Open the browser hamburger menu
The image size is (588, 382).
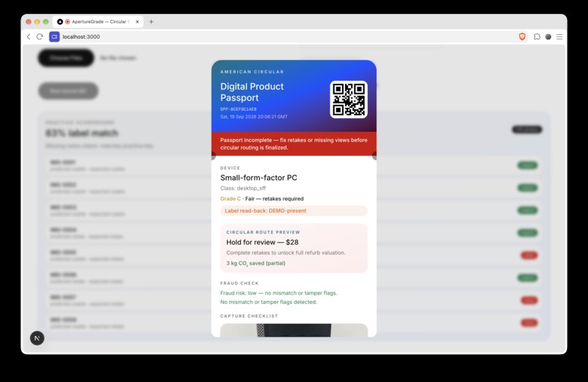pos(560,36)
